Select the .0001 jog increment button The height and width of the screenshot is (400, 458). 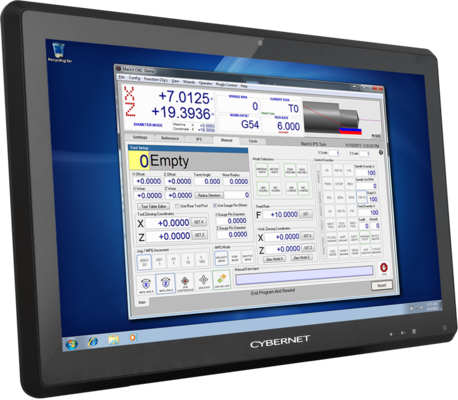pyautogui.click(x=144, y=262)
